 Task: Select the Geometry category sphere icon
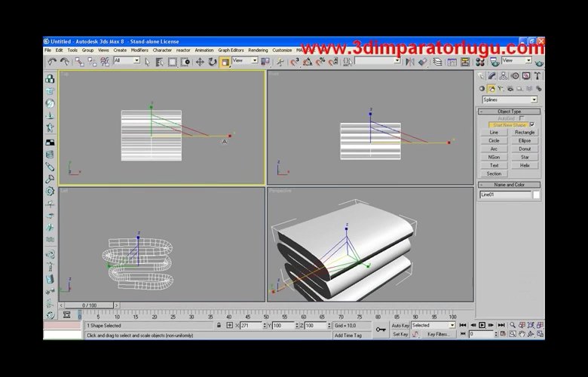(x=482, y=89)
